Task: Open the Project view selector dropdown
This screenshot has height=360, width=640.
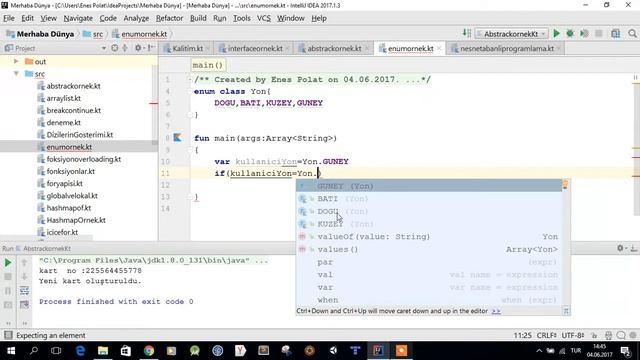Action: click(103, 48)
